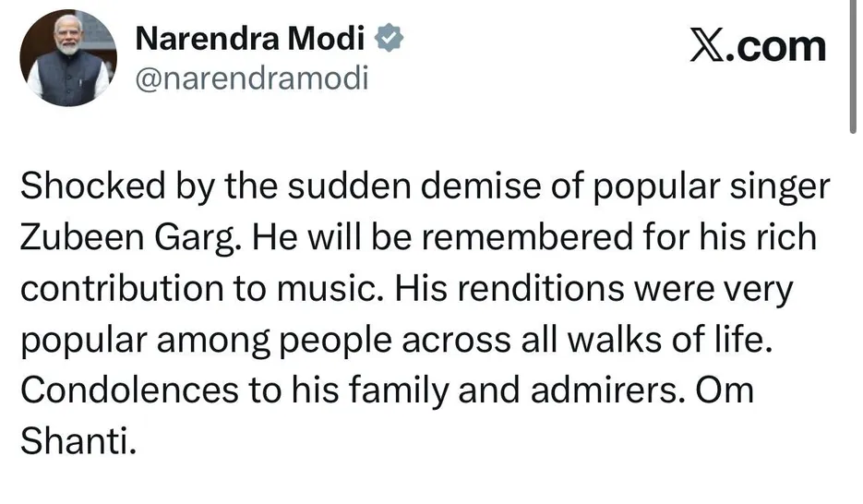
Task: Open Narendra Modi's profile picture
Action: (x=67, y=57)
